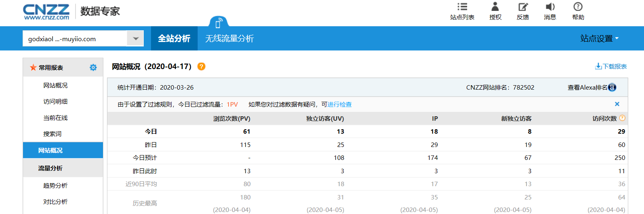The height and width of the screenshot is (214, 644).
Task: Open 趋势分析 in the sidebar
Action: (x=55, y=185)
